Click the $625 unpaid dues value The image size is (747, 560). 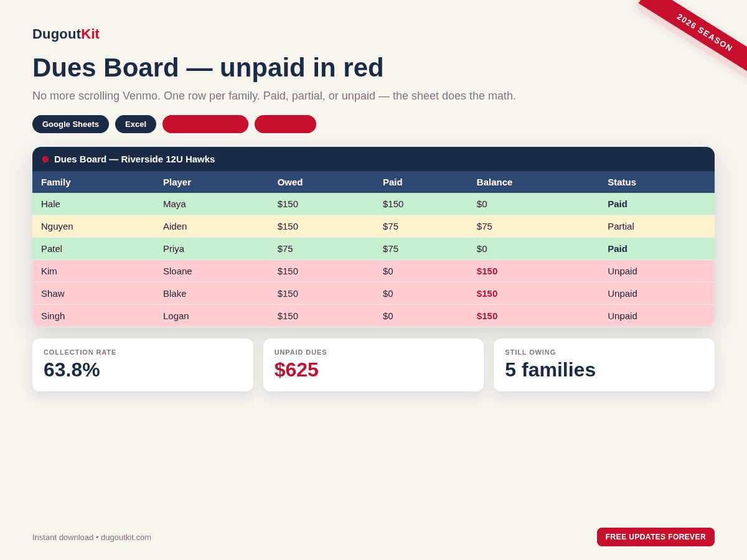coord(296,370)
